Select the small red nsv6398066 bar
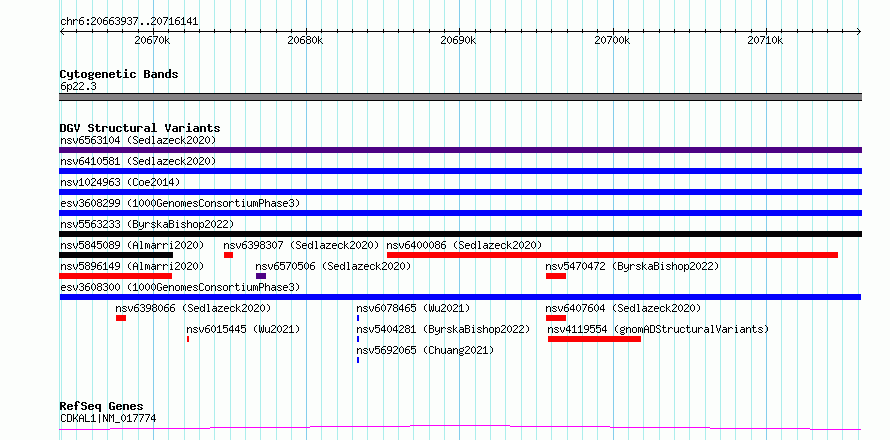 tap(121, 318)
